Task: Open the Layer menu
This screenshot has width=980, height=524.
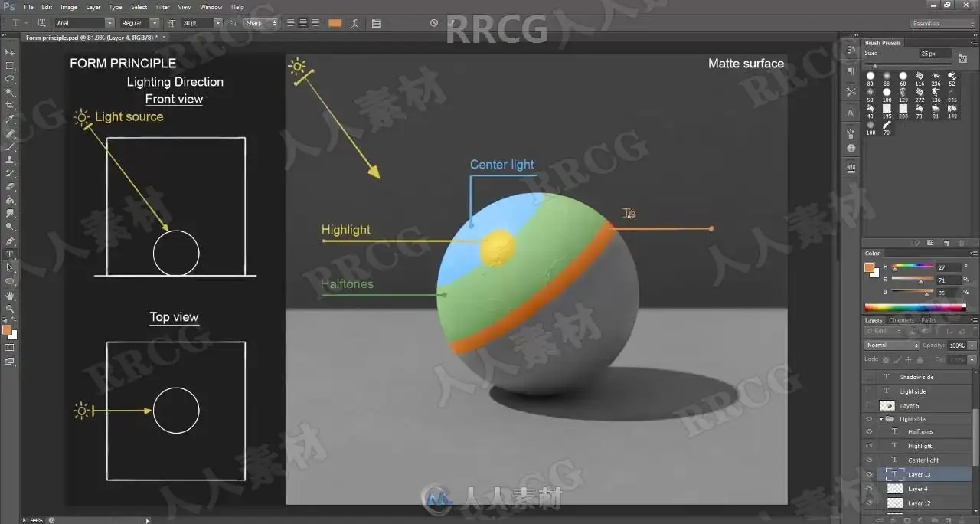Action: coord(93,7)
